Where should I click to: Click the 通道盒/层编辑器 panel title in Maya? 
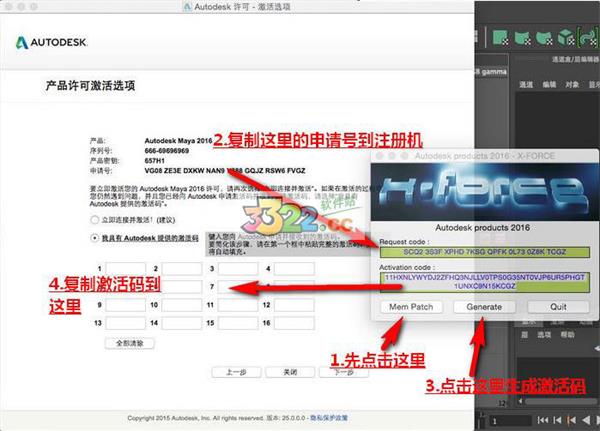[575, 59]
